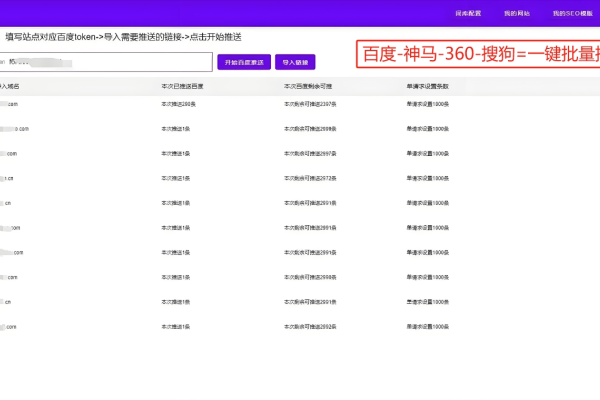Open the 词库配置 navigation item

tap(468, 13)
